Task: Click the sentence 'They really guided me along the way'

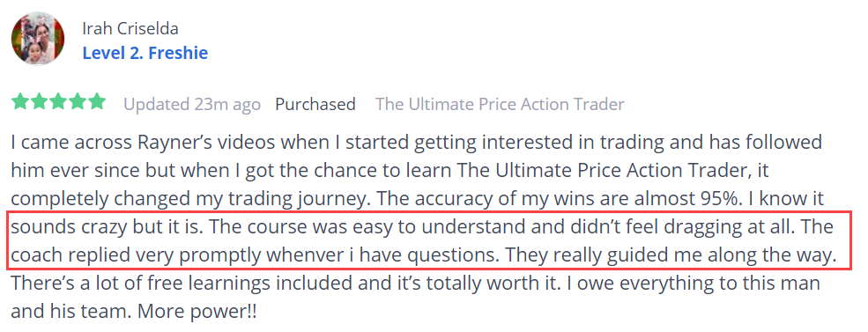Action: 670,256
